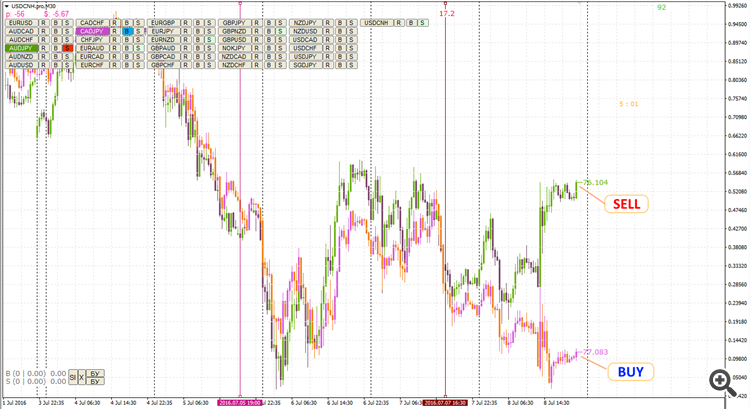Image resolution: width=750 pixels, height=409 pixels.
Task: Select the CHFJPY pair button
Action: pos(92,40)
